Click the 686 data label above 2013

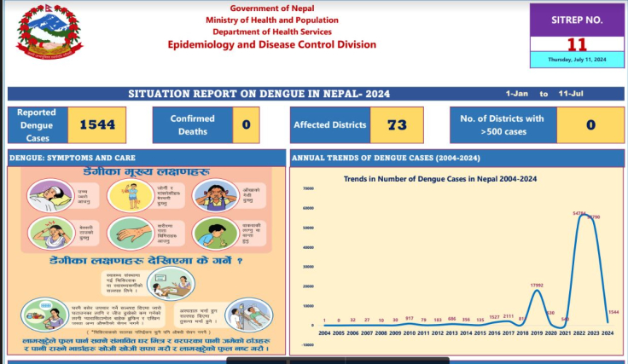pos(451,319)
